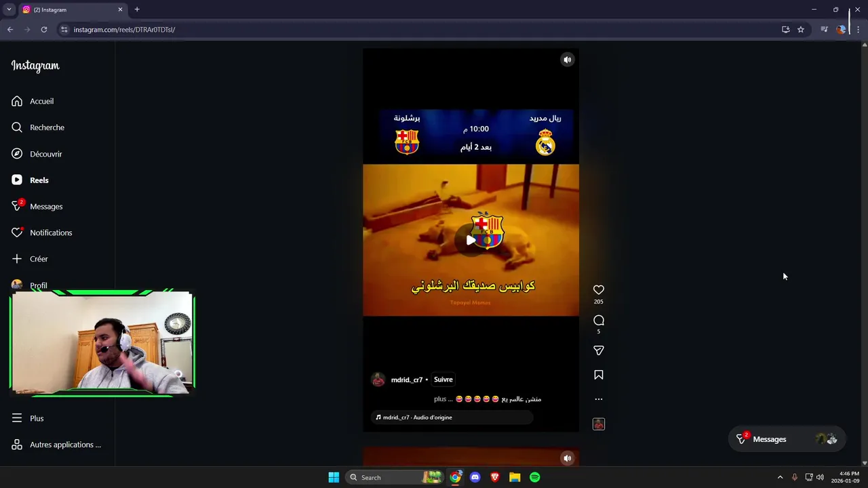The image size is (868, 488).
Task: Click the taskbar Search box
Action: click(395, 477)
